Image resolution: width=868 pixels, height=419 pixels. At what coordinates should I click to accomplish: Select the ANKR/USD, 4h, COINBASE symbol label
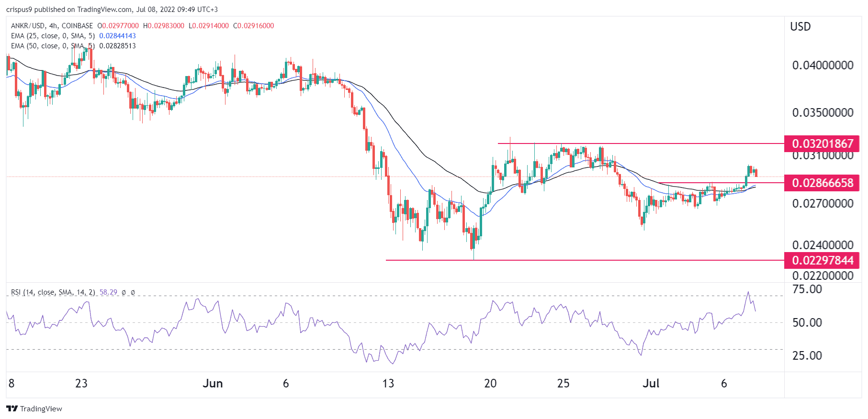coord(52,26)
